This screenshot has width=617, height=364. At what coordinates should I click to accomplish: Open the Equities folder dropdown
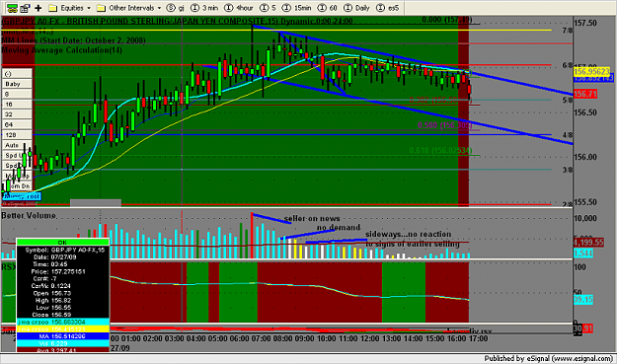(x=70, y=8)
